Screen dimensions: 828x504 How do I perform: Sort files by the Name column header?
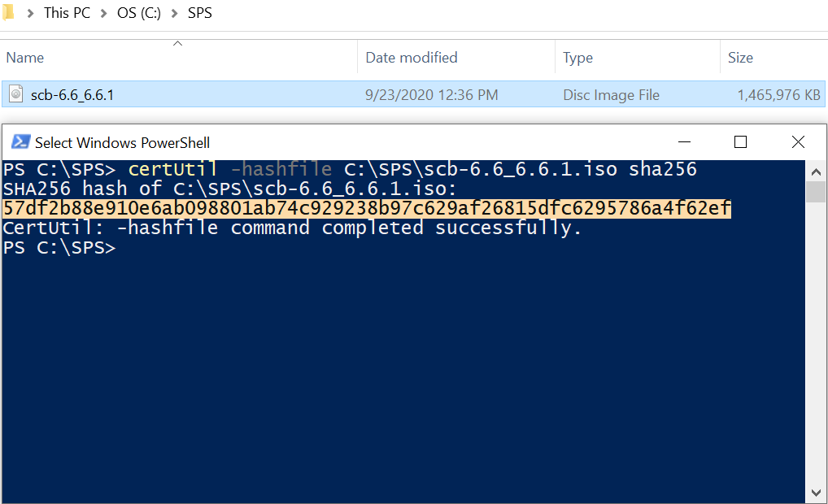[x=25, y=58]
